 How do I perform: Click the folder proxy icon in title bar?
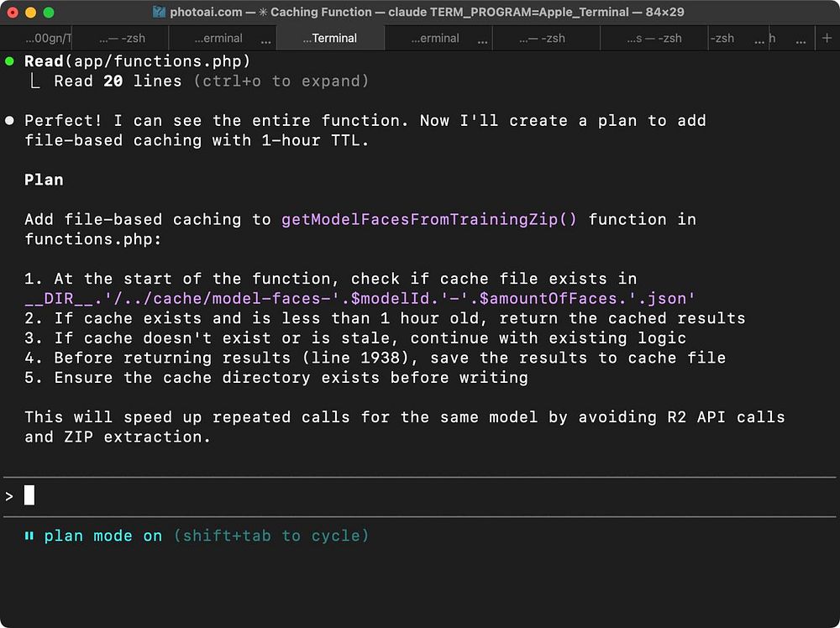160,13
